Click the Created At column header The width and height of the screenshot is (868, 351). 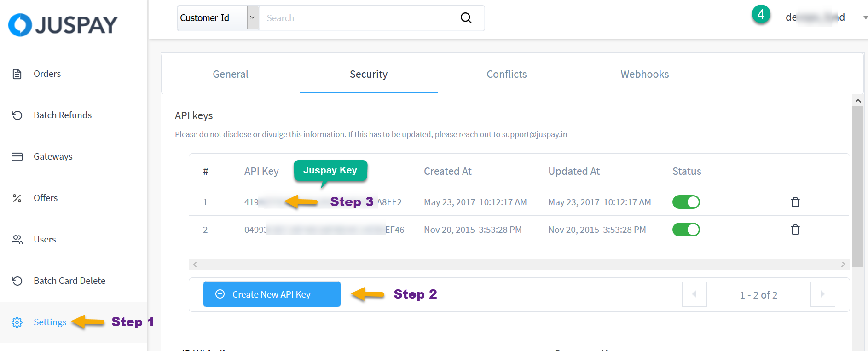point(448,172)
